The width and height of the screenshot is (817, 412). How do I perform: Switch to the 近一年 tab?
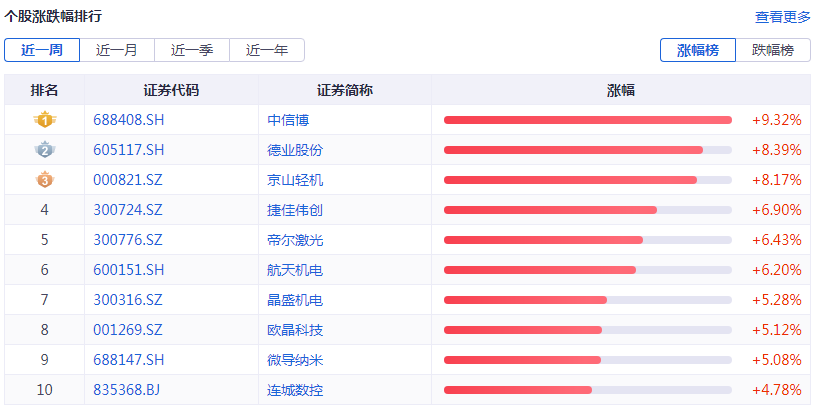coord(266,50)
